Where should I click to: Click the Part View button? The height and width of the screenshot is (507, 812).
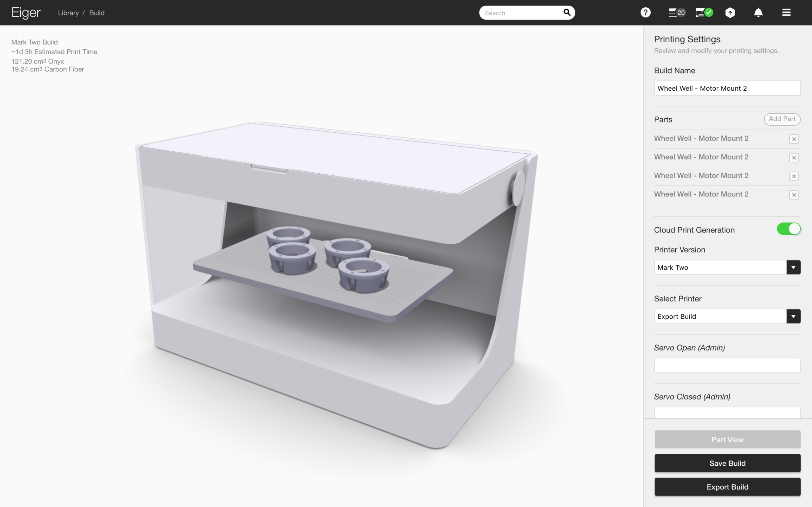pos(727,439)
